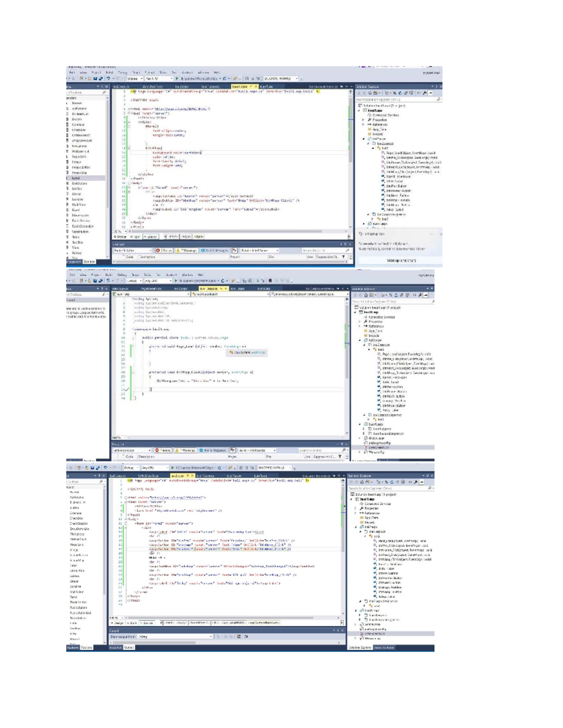Click Home icon in top Solution Explorer toolbar
Screen dimensions: 563x728
[370, 93]
